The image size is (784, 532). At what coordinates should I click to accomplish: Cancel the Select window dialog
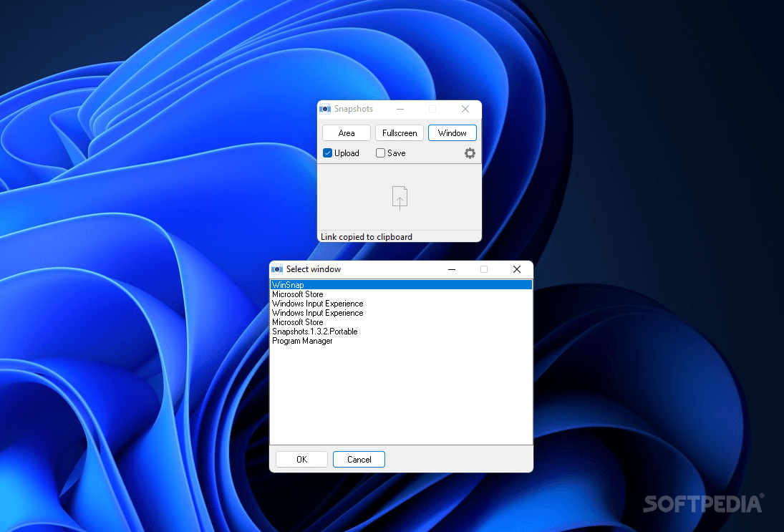pos(359,459)
